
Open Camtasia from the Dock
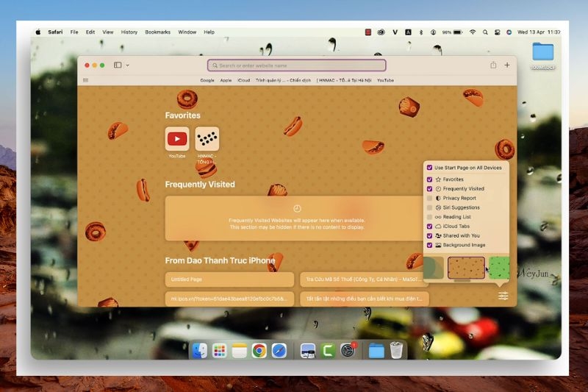click(328, 351)
